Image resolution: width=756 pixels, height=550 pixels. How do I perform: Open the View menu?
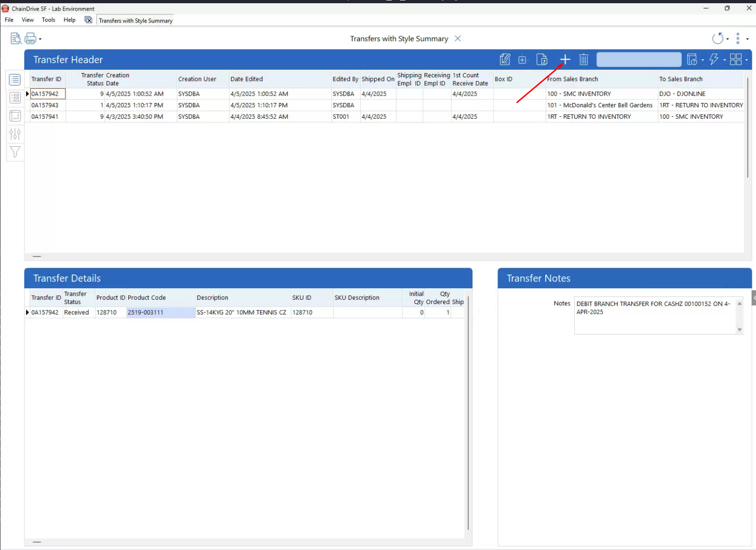click(x=28, y=20)
